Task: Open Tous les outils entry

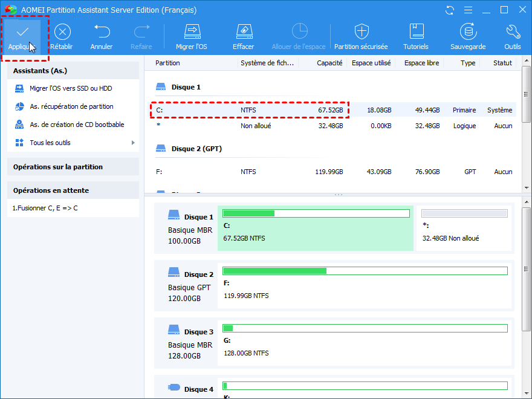Action: coord(50,143)
